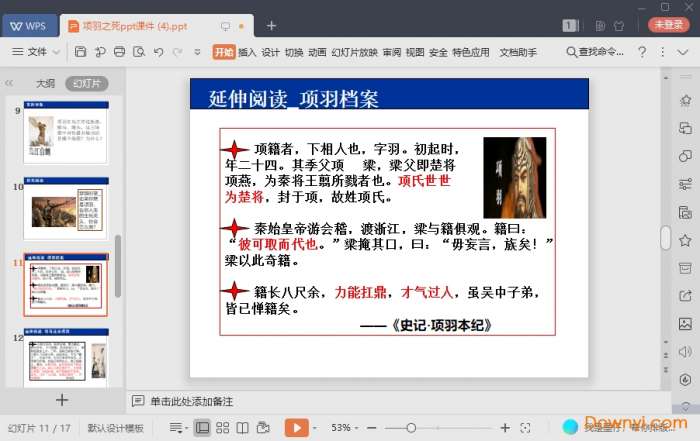Select slide 12 thumbnail

(66, 358)
